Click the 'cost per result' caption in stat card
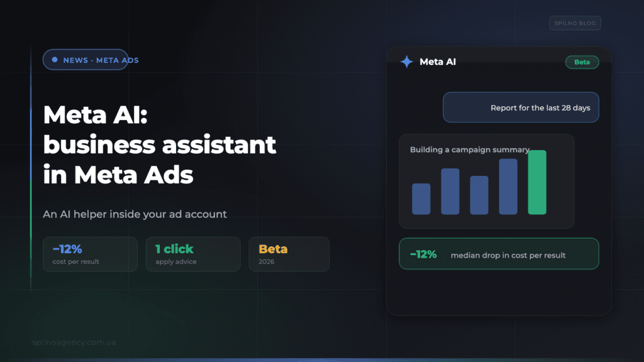The image size is (644, 362). coord(76,261)
